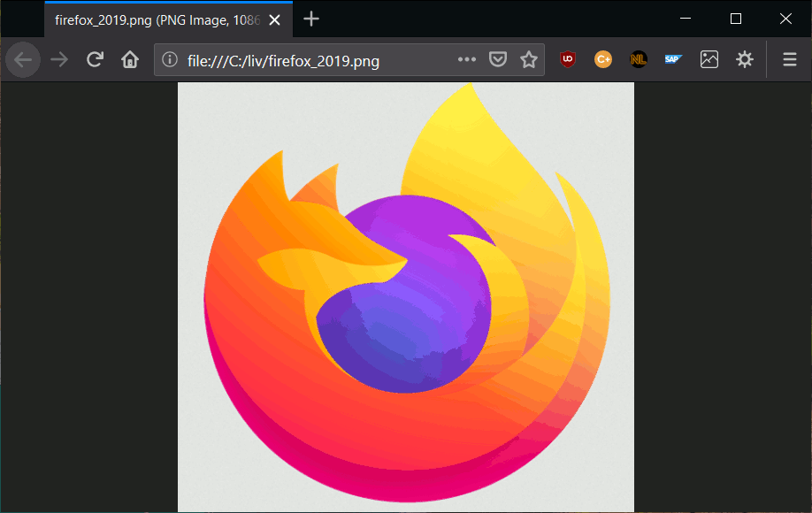Minimize the Firefox window
The image size is (812, 513).
686,19
